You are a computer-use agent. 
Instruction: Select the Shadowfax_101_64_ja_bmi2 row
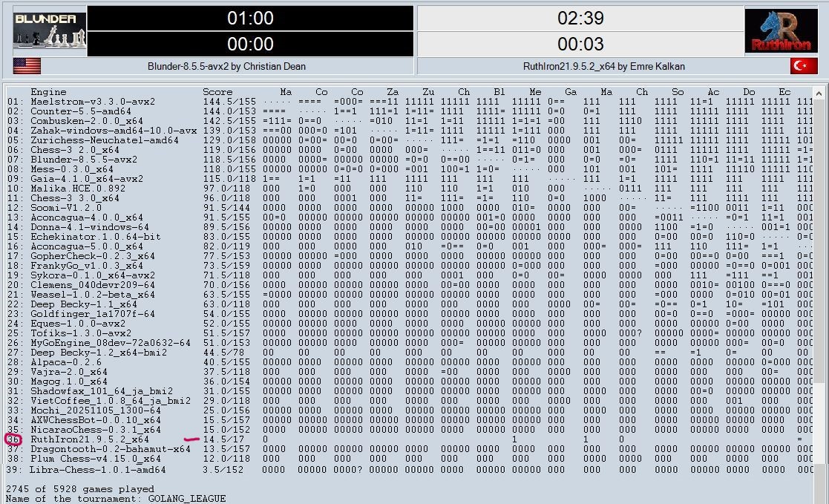(410, 391)
